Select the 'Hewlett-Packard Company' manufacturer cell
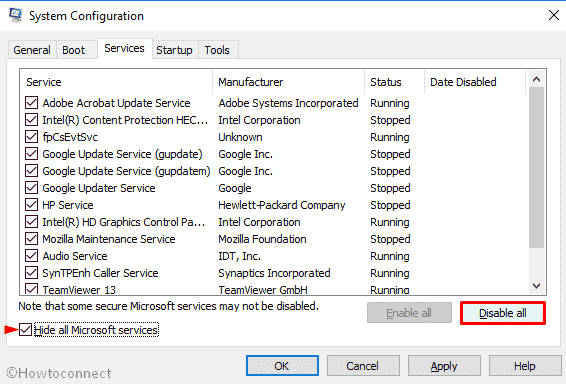Image resolution: width=566 pixels, height=384 pixels. (282, 205)
